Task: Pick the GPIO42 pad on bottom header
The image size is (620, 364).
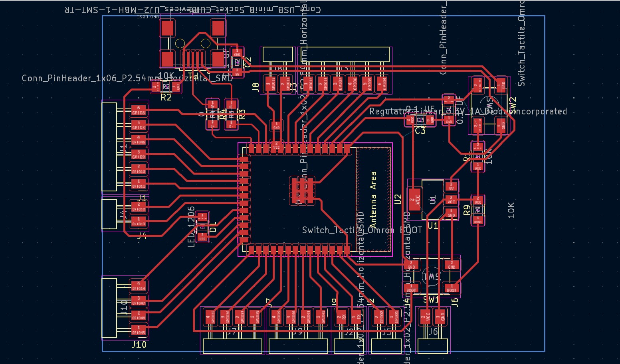Action: click(321, 317)
